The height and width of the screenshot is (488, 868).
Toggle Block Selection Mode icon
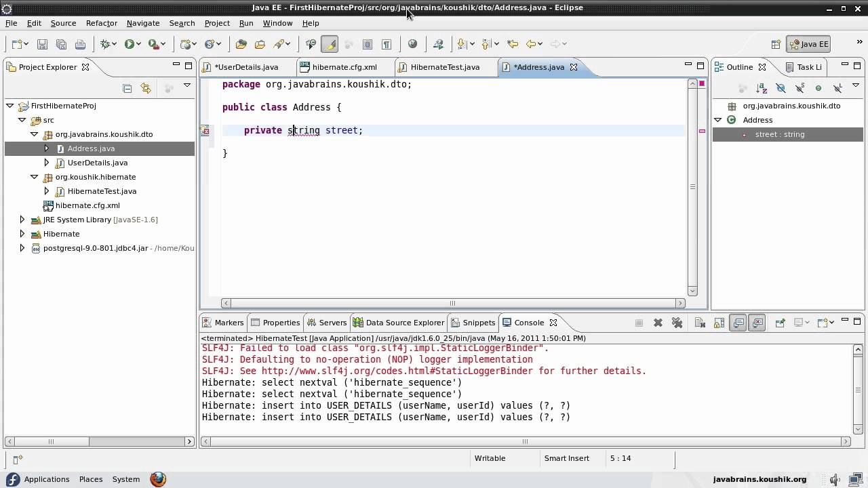[x=368, y=44]
